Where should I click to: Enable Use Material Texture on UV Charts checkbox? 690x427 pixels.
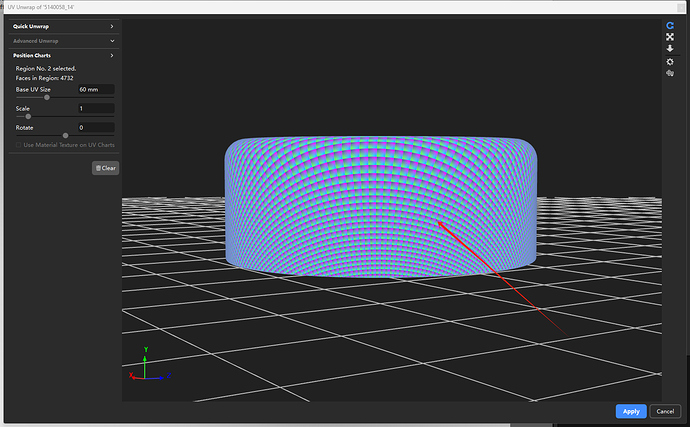[x=18, y=145]
